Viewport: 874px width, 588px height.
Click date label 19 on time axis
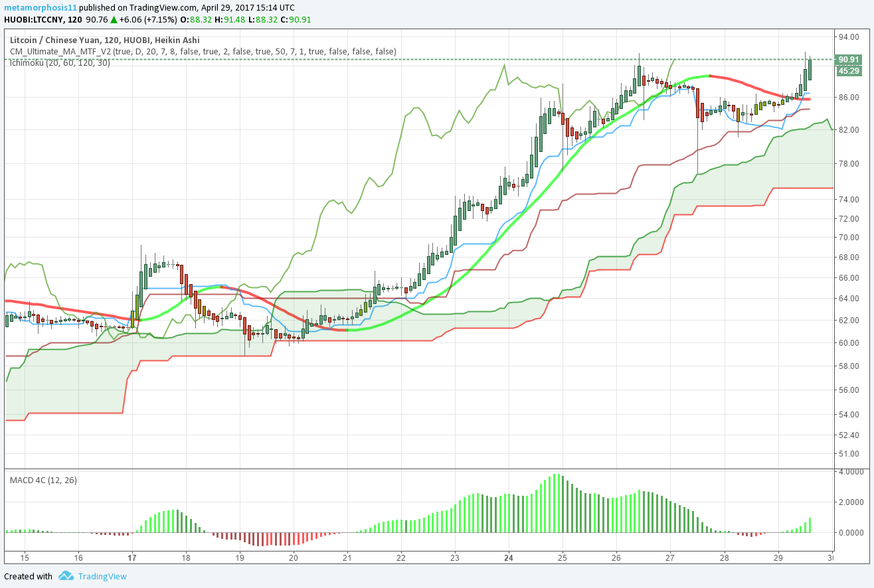click(240, 557)
